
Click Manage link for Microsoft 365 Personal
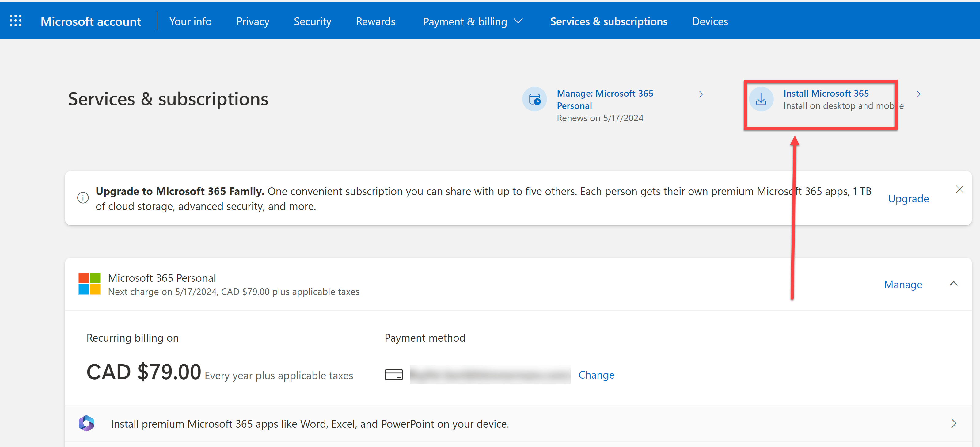(903, 285)
